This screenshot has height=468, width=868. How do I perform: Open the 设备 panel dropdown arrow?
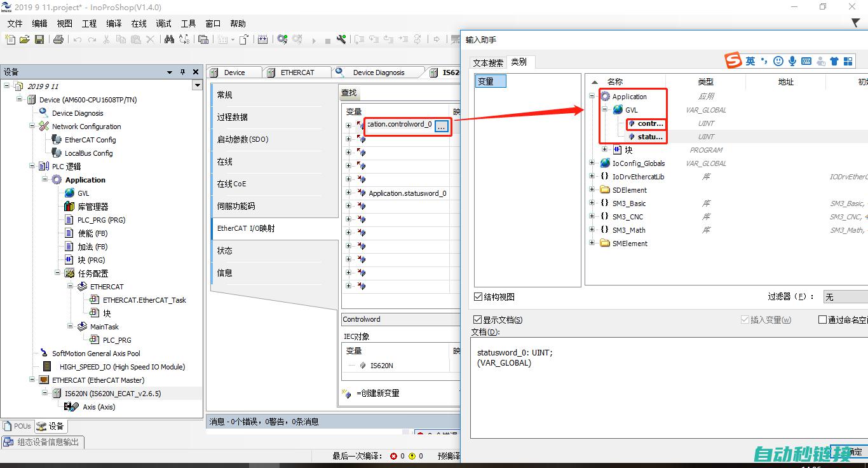[x=170, y=72]
